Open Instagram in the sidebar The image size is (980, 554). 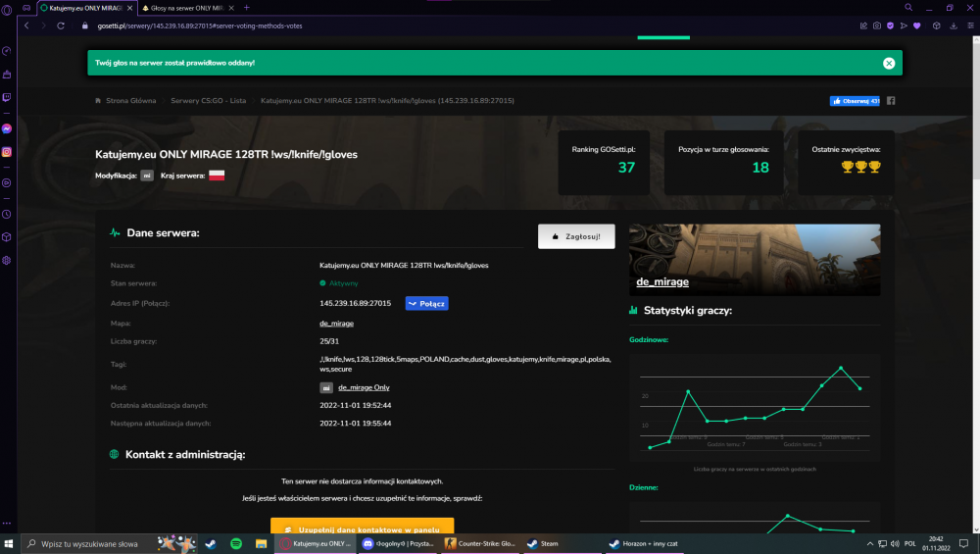tap(7, 152)
